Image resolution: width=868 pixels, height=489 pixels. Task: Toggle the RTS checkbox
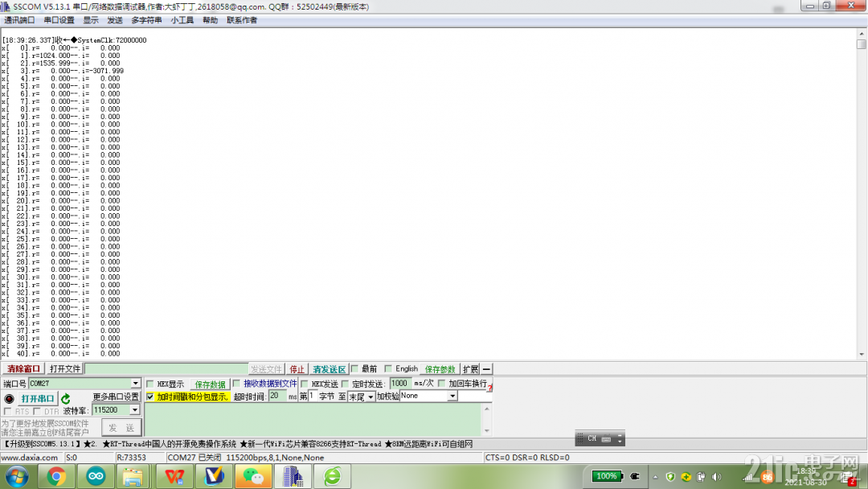(x=7, y=412)
